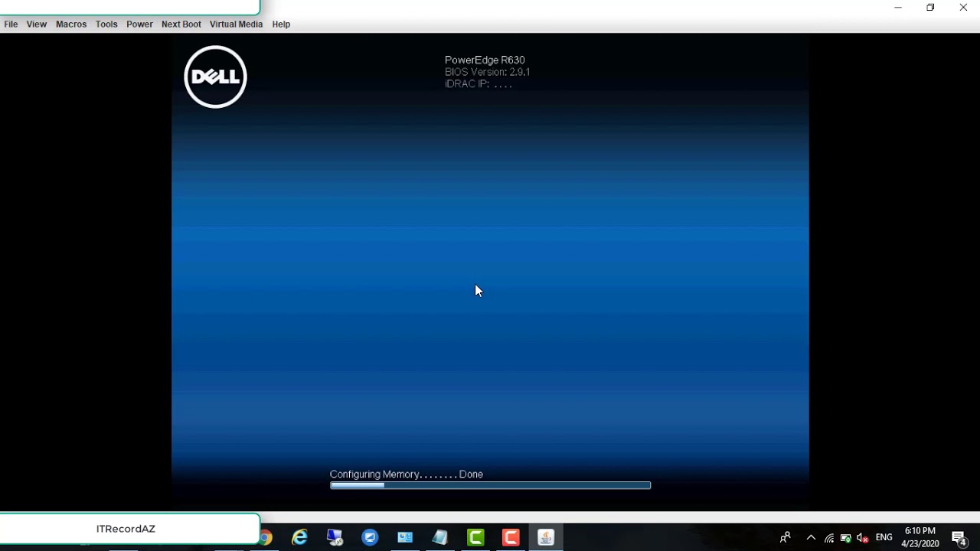
Task: Open the network computers taskbar icon
Action: click(335, 538)
